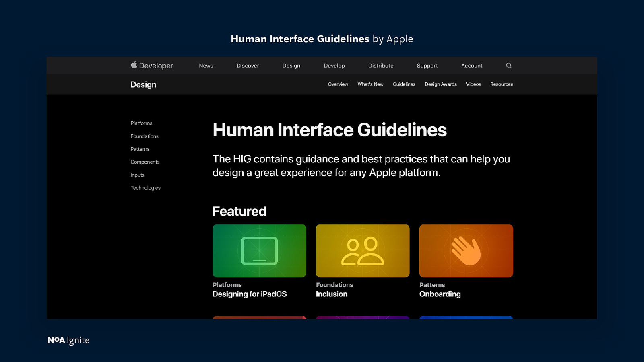Click the Onboarding card title
Viewport: 644px width, 362px height.
coord(440,294)
